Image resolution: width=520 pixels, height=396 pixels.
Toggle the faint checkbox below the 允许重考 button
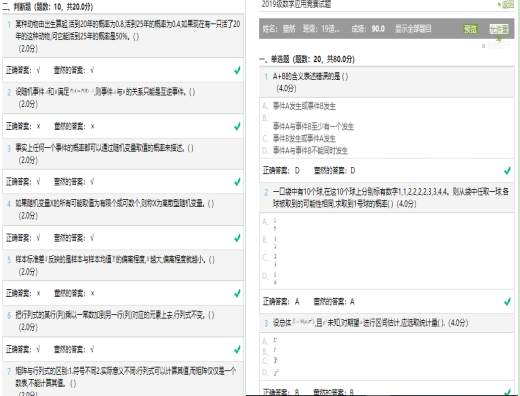(x=483, y=46)
